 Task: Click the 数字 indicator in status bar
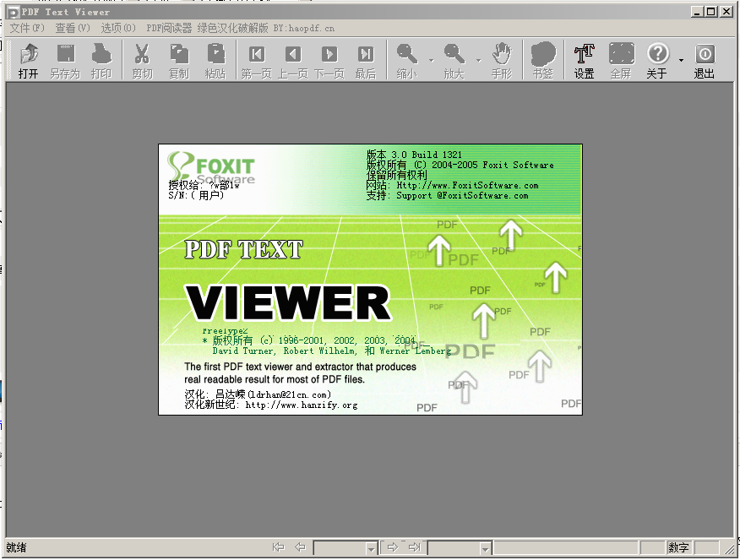tap(678, 547)
